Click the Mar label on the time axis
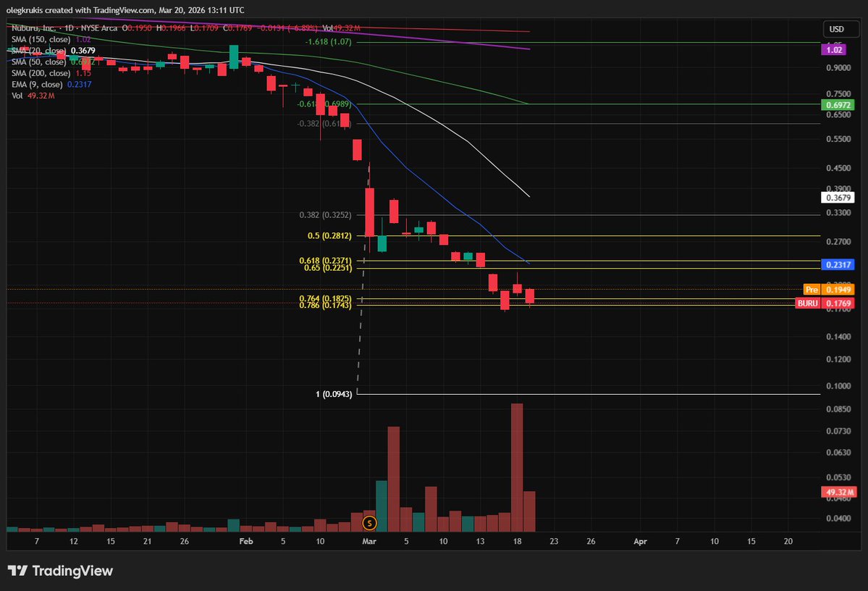Screen dimensions: 868x591 tap(369, 541)
